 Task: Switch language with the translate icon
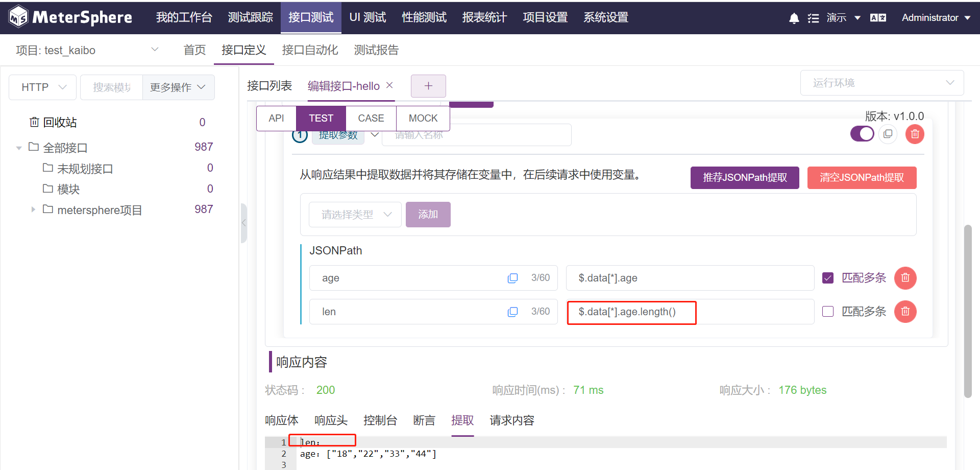click(x=878, y=18)
